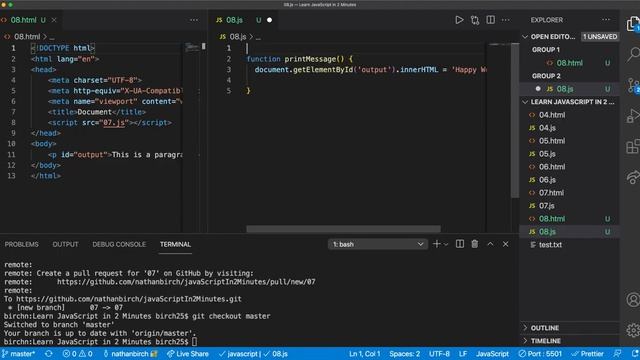Open Manage settings gear

pos(633,330)
